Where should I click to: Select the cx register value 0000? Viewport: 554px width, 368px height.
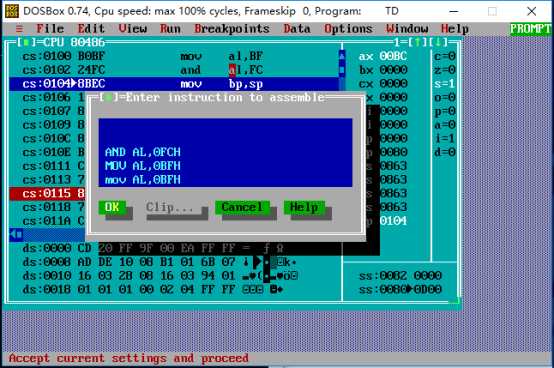coord(393,84)
